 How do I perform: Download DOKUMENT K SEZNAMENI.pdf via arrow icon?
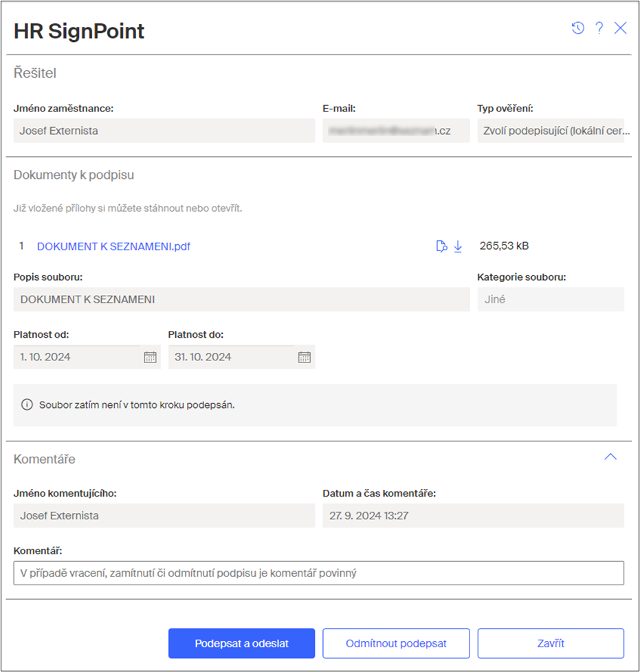point(458,246)
